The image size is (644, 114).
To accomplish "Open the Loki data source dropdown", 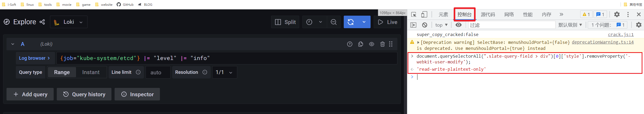I will pyautogui.click(x=69, y=22).
